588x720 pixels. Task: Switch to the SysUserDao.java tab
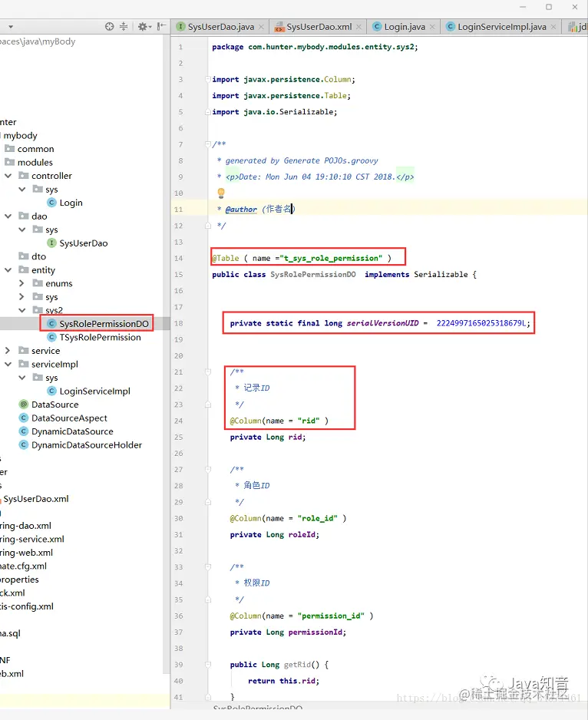[220, 27]
